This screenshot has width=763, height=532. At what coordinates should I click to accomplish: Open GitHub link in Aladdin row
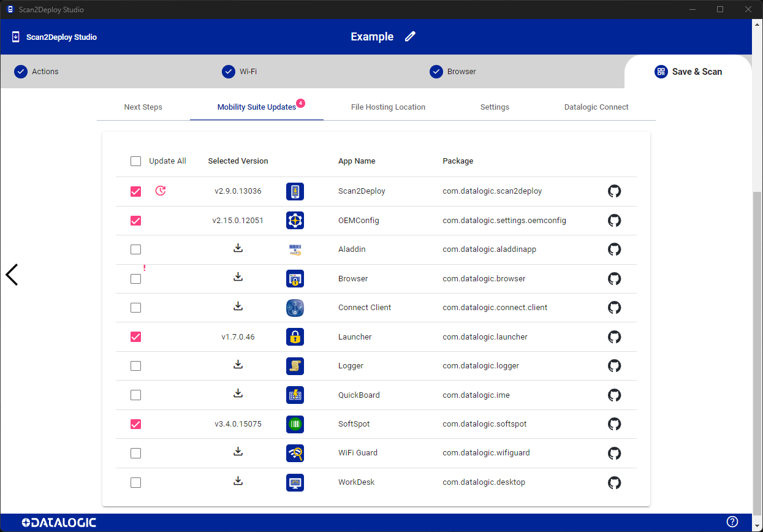click(x=614, y=249)
